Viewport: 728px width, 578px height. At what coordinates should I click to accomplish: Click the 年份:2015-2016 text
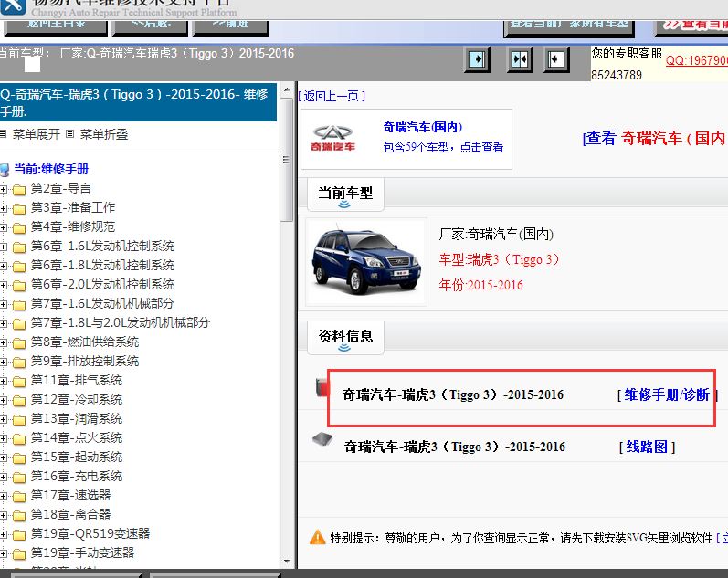(x=481, y=285)
